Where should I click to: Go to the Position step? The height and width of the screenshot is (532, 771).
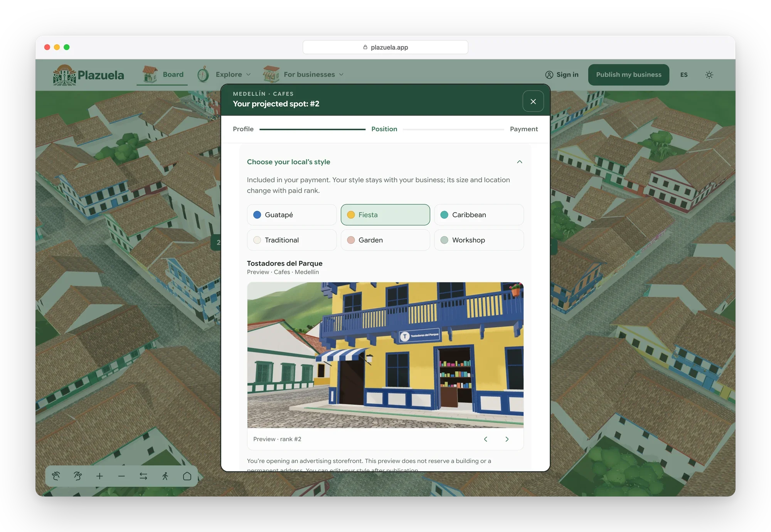pyautogui.click(x=384, y=129)
